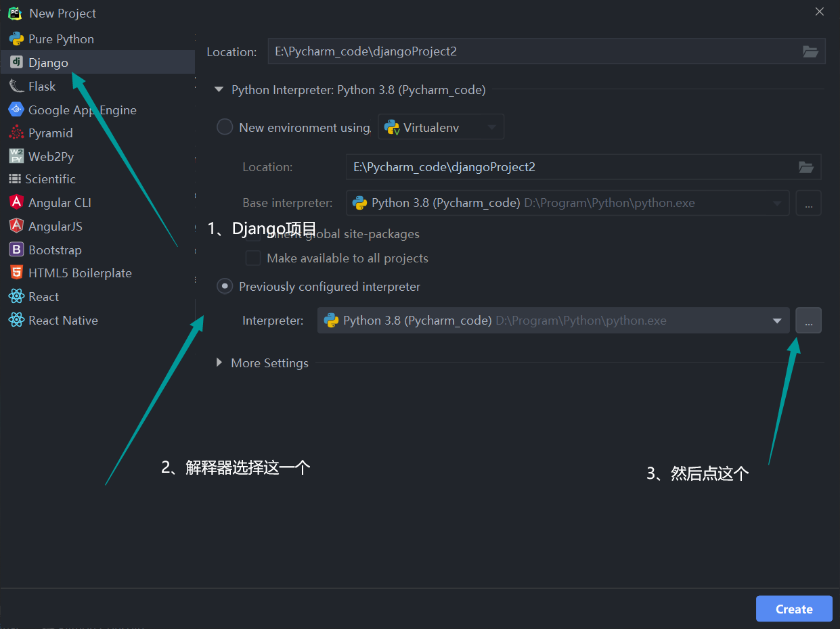Click the Python icon in Base interpreter field
This screenshot has height=629, width=840.
tap(359, 203)
